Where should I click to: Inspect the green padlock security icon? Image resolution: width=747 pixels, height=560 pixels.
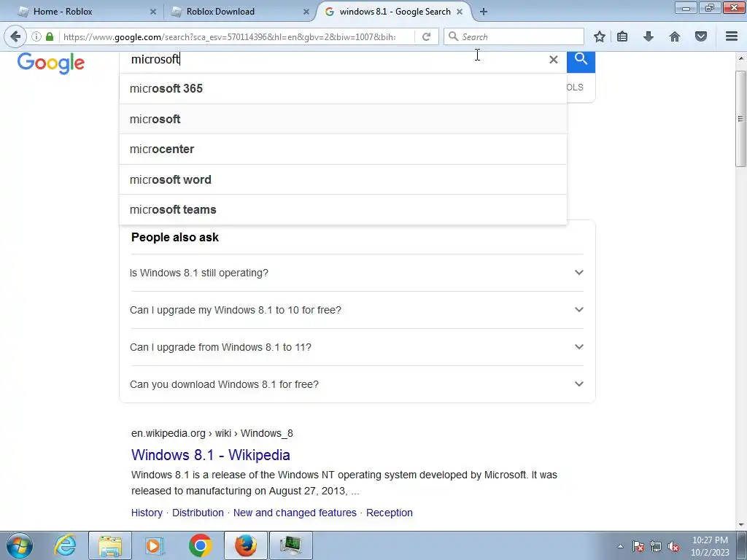pos(50,36)
